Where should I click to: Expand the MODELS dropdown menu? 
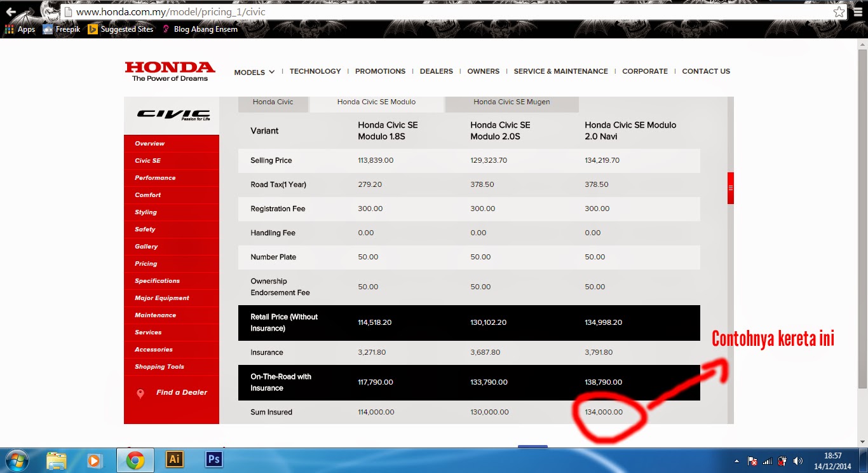pyautogui.click(x=254, y=72)
